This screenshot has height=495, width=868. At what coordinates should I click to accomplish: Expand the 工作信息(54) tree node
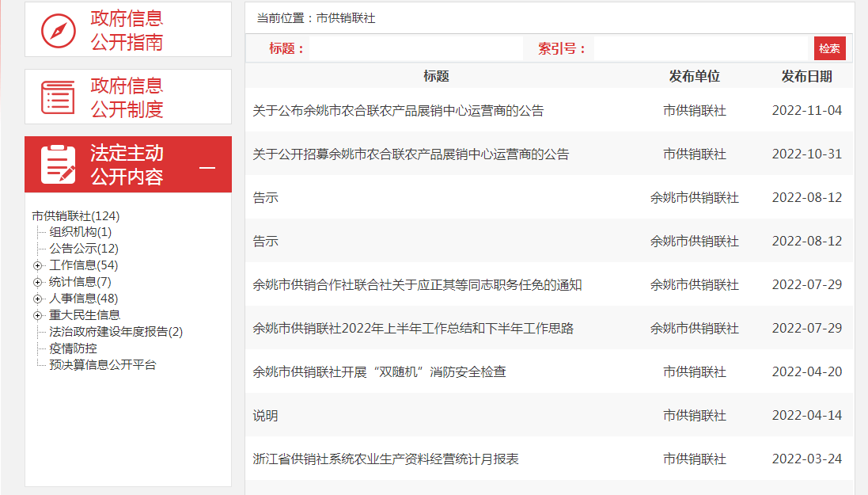click(38, 265)
